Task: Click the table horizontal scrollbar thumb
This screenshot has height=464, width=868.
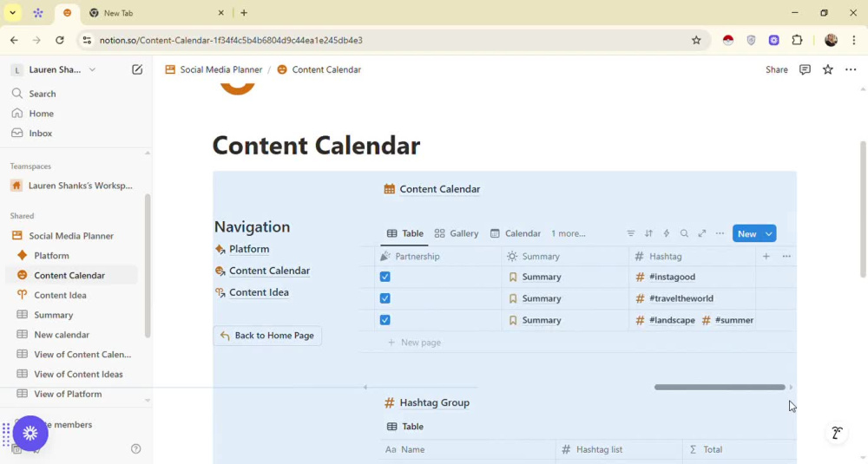Action: pyautogui.click(x=720, y=387)
